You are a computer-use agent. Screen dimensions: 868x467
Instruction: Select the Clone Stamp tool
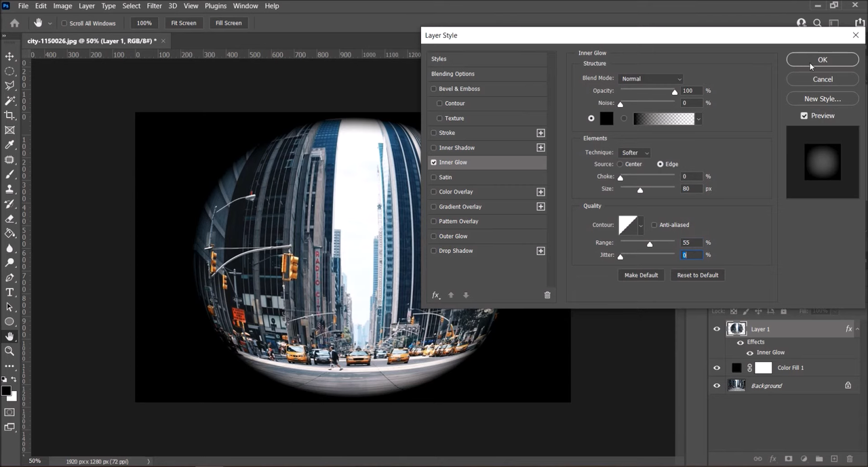pyautogui.click(x=9, y=189)
